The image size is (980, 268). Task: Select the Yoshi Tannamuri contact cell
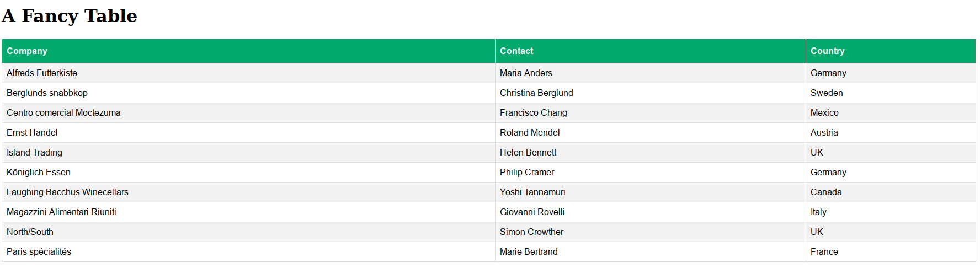pyautogui.click(x=532, y=192)
